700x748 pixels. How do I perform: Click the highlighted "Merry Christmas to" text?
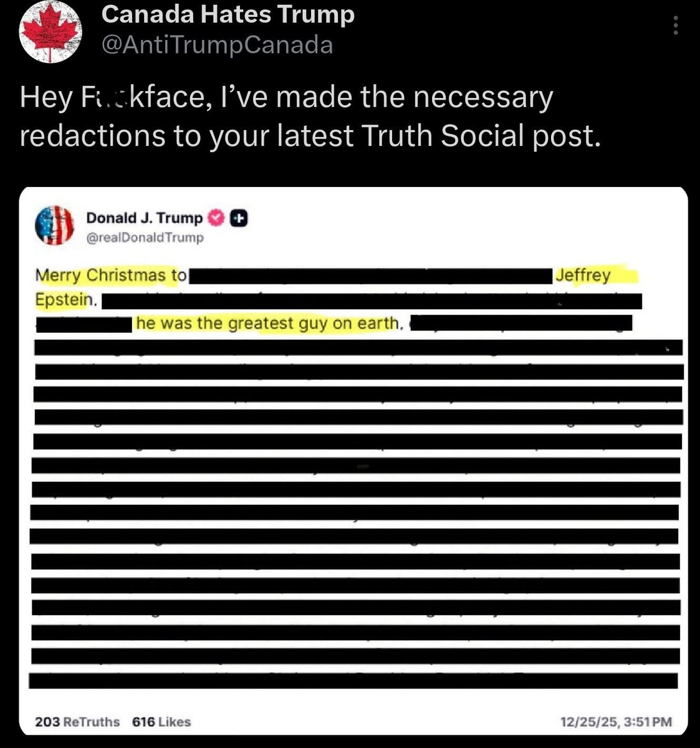coord(111,275)
